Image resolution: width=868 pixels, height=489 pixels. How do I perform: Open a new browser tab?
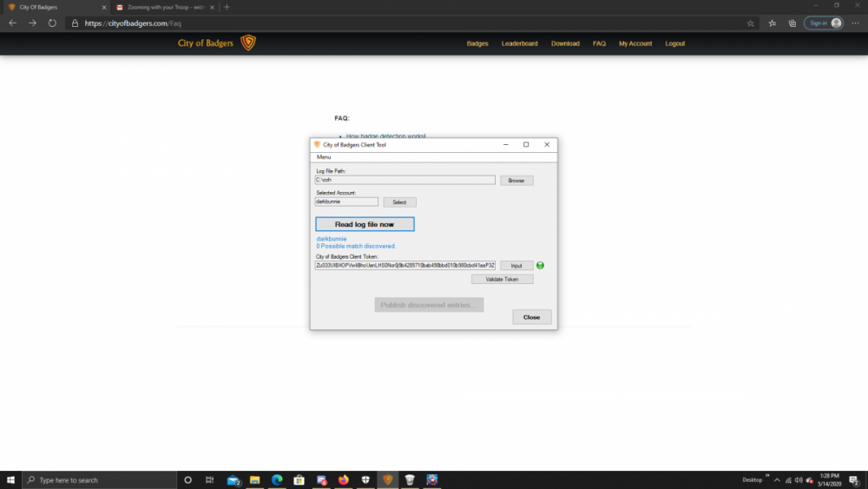pos(227,7)
